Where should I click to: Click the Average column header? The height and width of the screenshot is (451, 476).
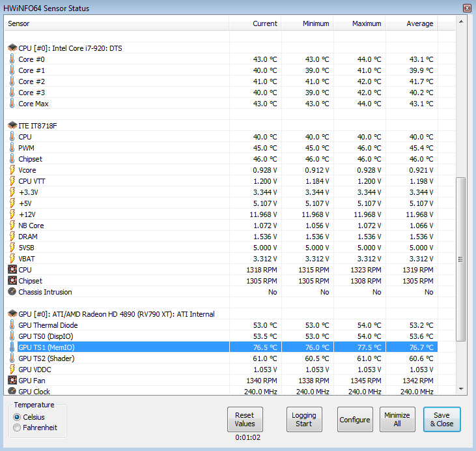412,23
